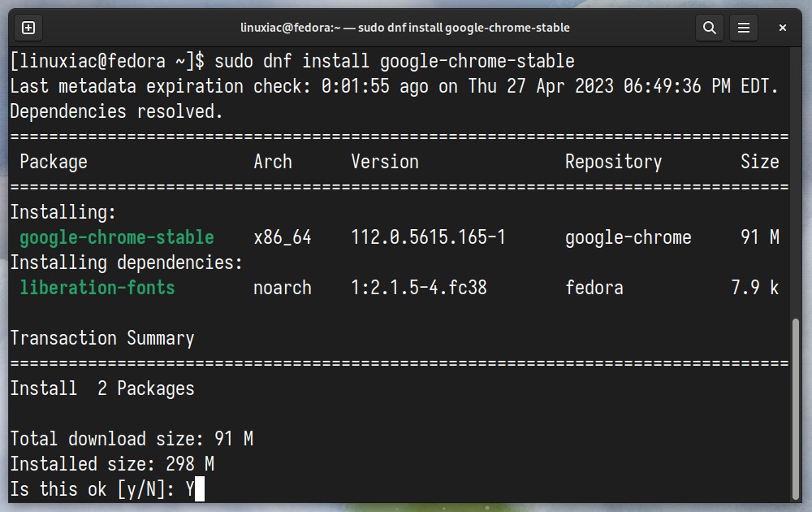Click the Package column header
The width and height of the screenshot is (812, 512).
pos(54,162)
